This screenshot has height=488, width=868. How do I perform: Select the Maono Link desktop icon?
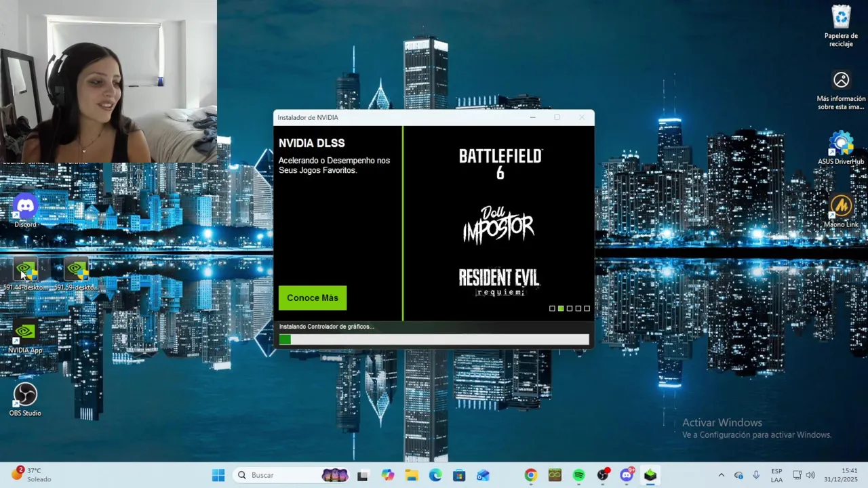[841, 211]
